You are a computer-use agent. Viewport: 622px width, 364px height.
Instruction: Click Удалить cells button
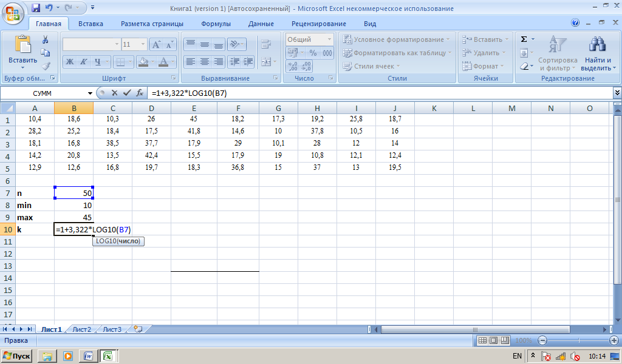[x=484, y=53]
